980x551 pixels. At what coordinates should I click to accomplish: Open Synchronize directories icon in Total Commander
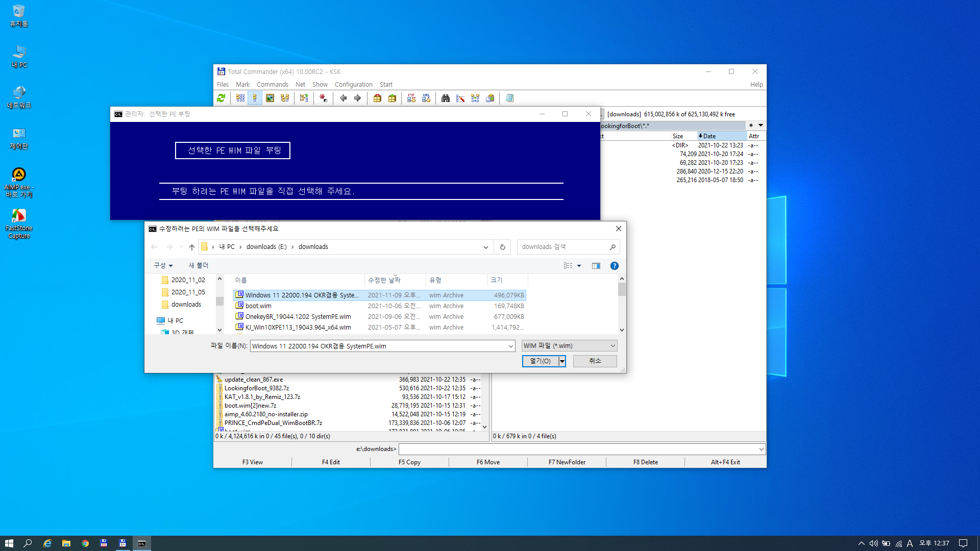coord(475,98)
